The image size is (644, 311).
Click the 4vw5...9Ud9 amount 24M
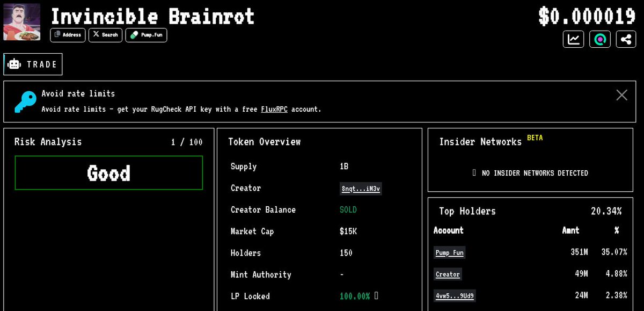581,295
